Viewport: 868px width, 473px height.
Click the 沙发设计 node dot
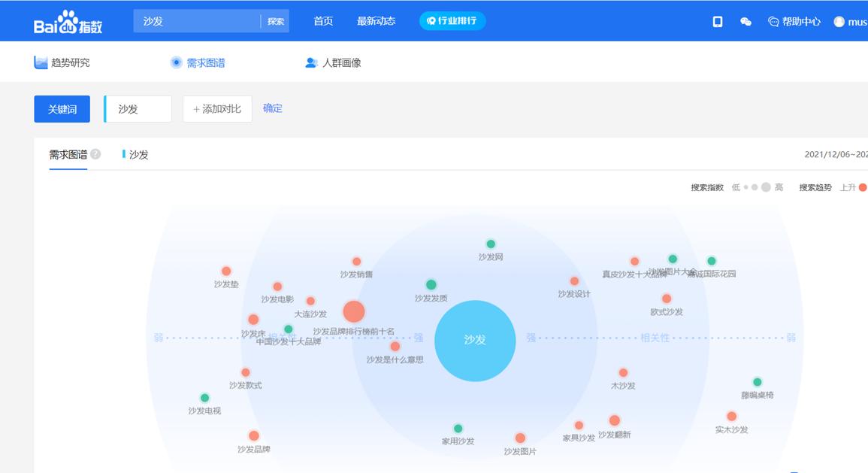(574, 280)
